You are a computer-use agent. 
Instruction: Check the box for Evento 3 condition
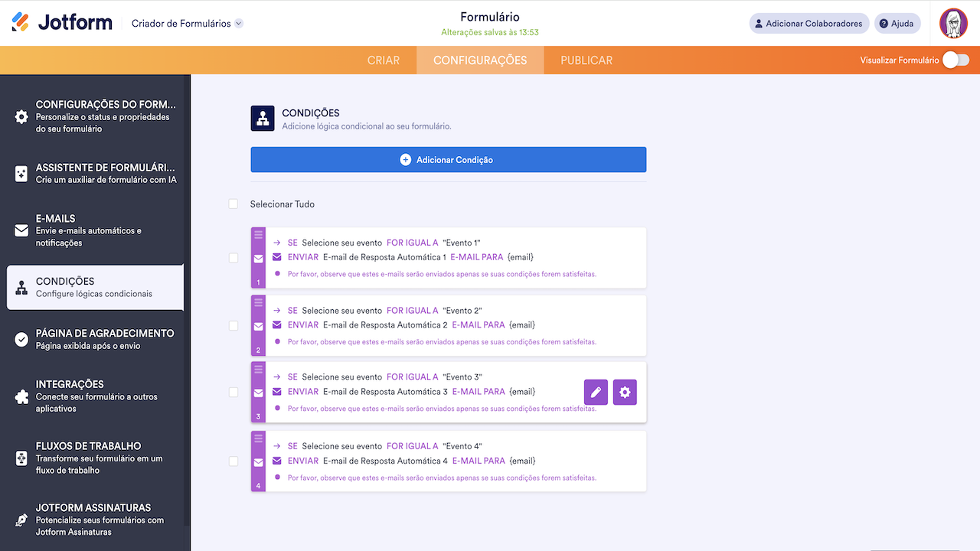click(234, 393)
